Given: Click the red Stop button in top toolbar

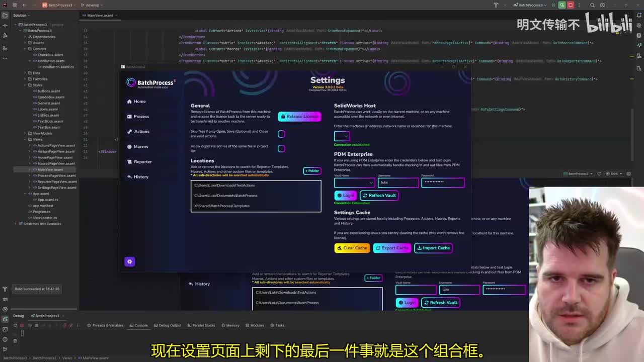Looking at the screenshot, I should coord(571,5).
